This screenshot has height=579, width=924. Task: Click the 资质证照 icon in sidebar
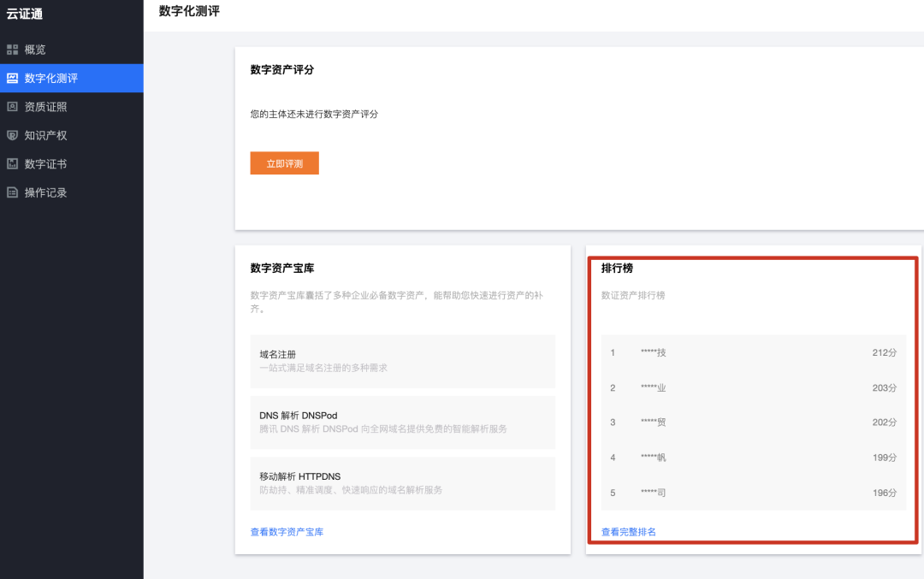(x=12, y=107)
